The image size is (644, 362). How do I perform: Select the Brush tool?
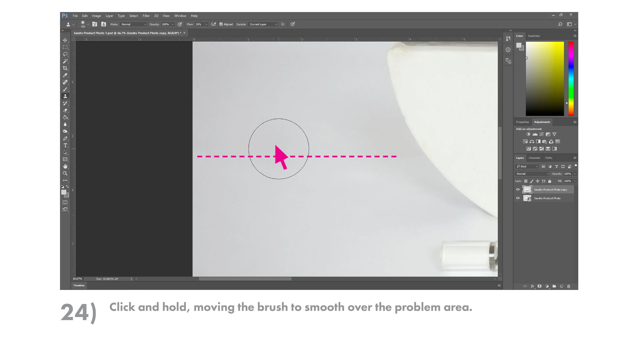[x=65, y=89]
